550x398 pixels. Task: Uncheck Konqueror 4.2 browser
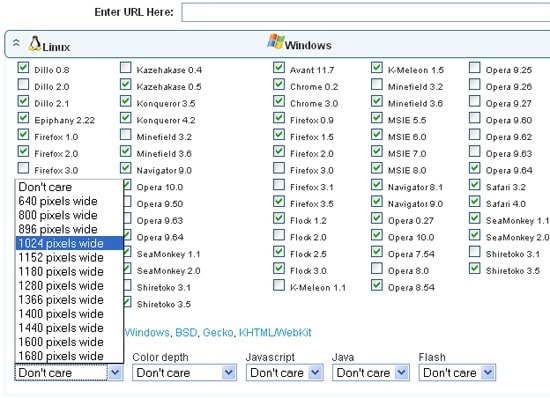click(126, 117)
